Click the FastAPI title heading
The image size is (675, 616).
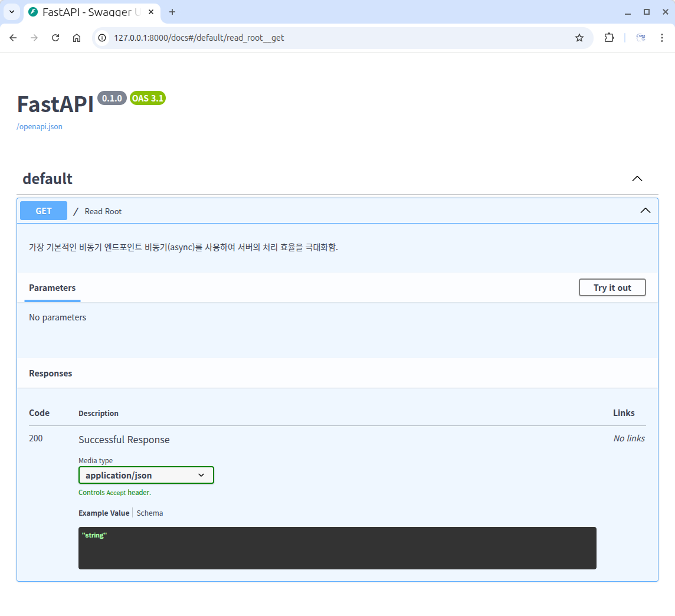[55, 104]
